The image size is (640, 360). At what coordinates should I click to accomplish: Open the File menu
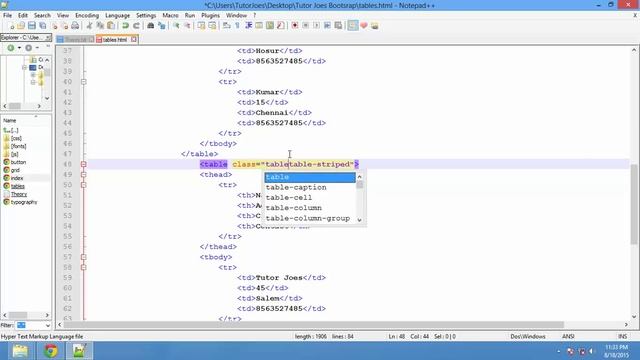(x=7, y=16)
